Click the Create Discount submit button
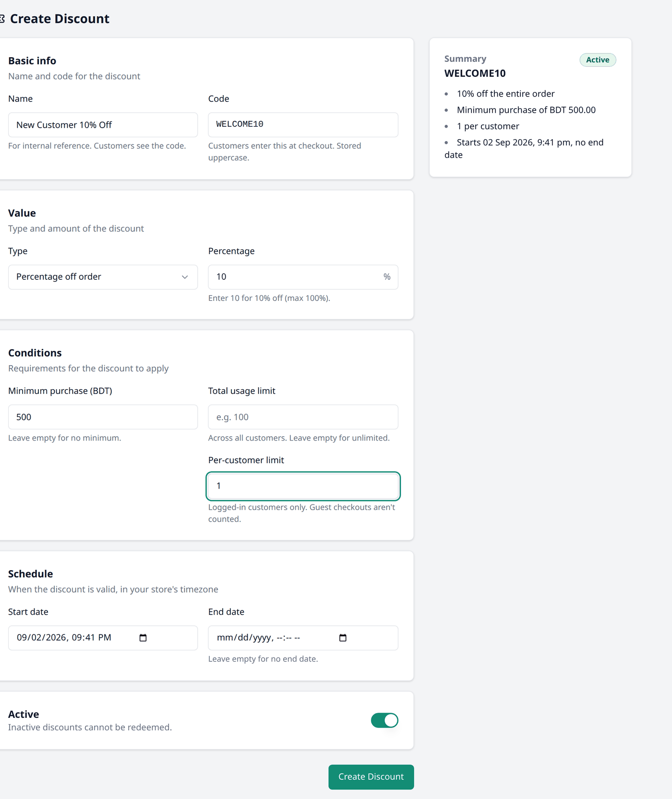This screenshot has width=672, height=799. click(371, 777)
